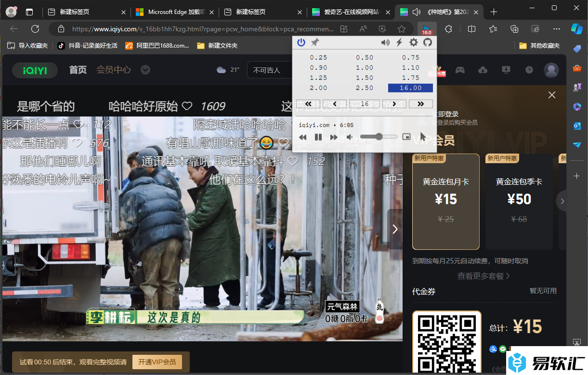Click the double-right speed increase button
This screenshot has width=588, height=375.
421,103
